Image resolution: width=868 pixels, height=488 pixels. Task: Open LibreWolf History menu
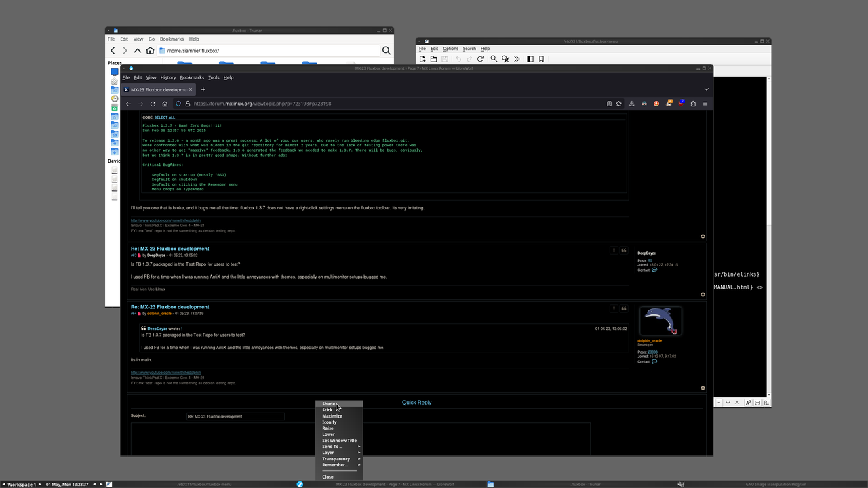[168, 77]
